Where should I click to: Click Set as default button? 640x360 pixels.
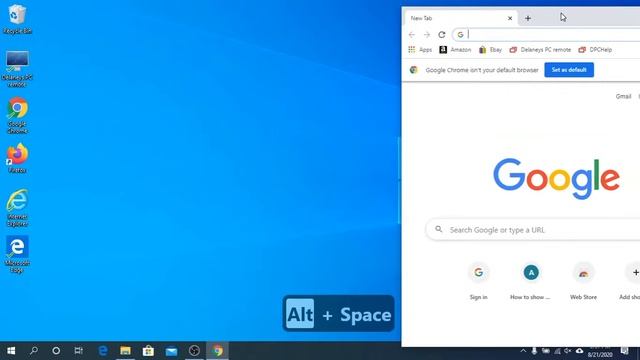point(569,70)
